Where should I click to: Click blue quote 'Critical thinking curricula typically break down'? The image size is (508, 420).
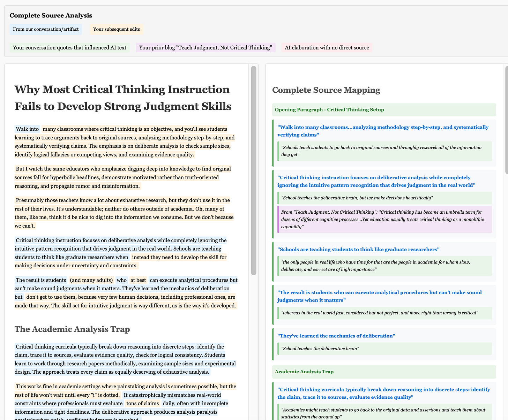coord(384,394)
